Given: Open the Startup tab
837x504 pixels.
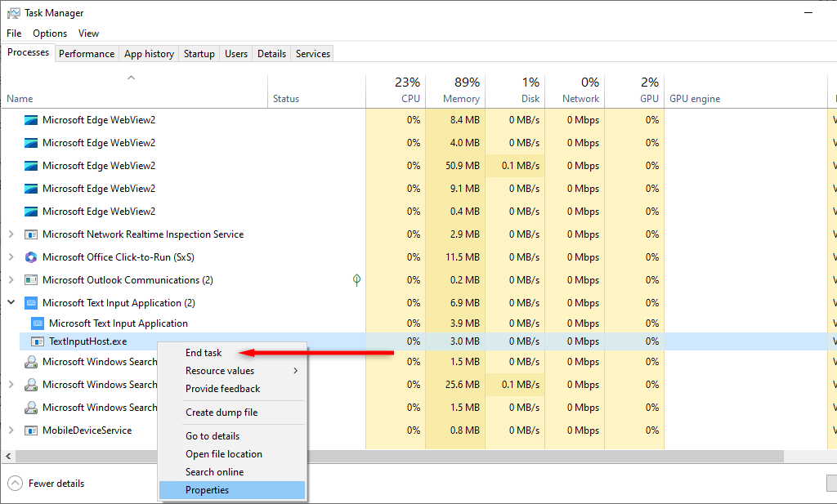Looking at the screenshot, I should click(x=199, y=54).
